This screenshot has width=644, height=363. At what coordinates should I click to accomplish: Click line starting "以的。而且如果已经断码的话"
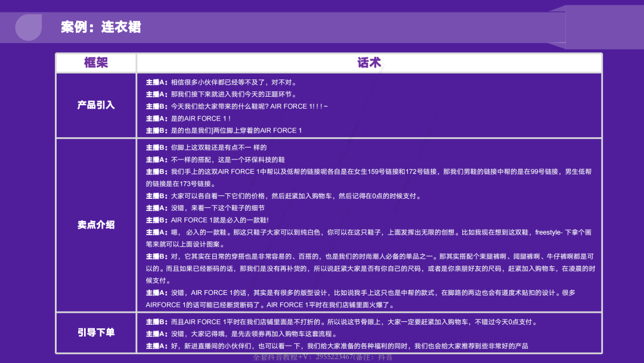pyautogui.click(x=370, y=269)
